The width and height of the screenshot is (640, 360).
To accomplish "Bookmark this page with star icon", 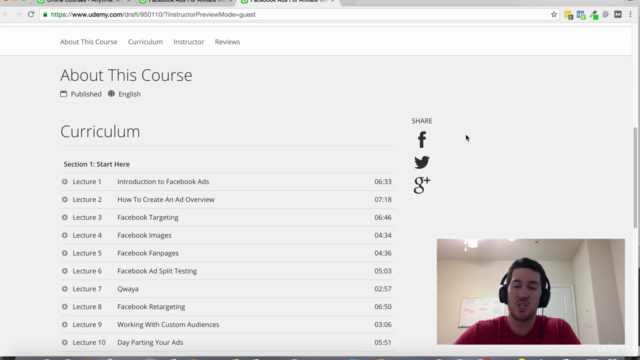I will tap(554, 14).
